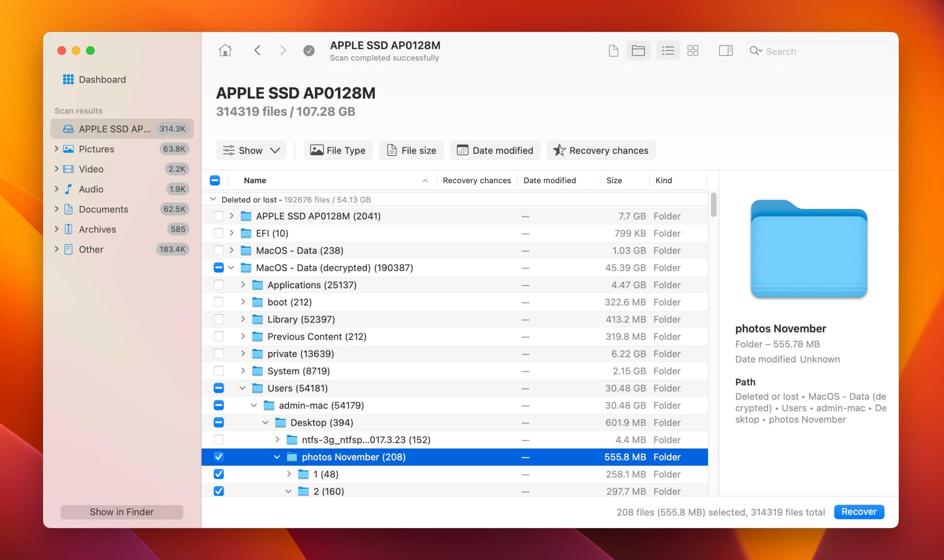Click the Library folder icon
The width and height of the screenshot is (944, 560).
257,319
